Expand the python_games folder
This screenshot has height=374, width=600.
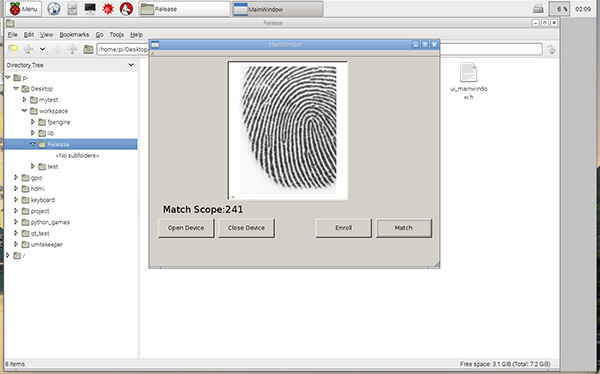tap(16, 222)
